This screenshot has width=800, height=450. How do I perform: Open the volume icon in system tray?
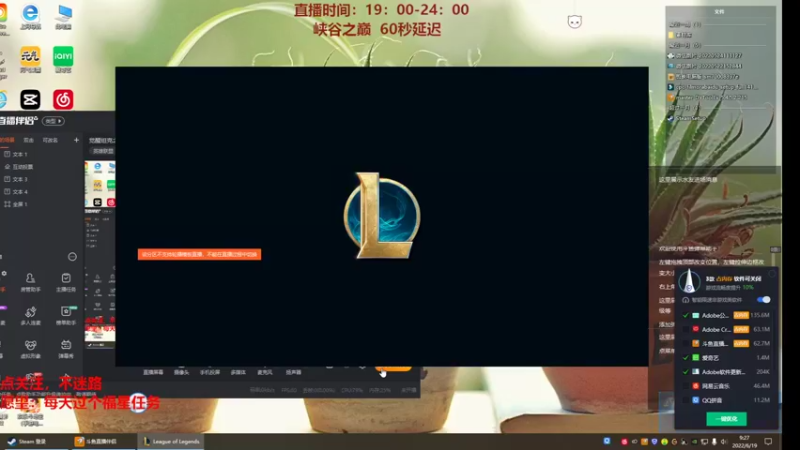[x=723, y=442]
